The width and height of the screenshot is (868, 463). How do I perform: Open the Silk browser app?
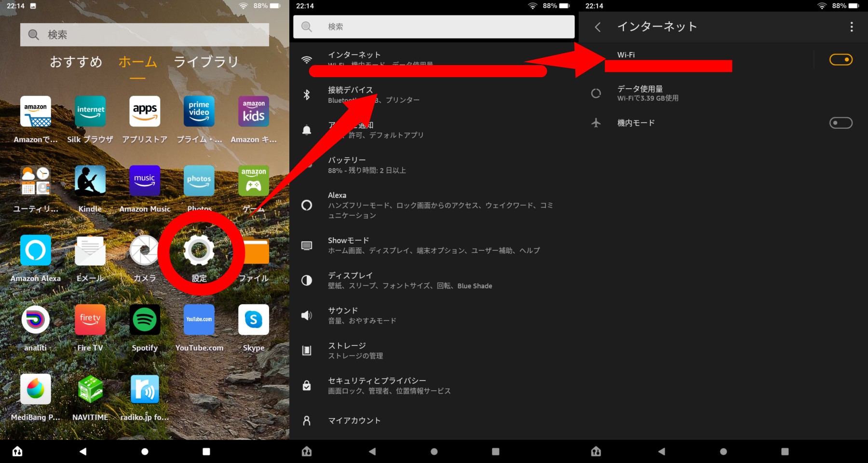coord(90,112)
